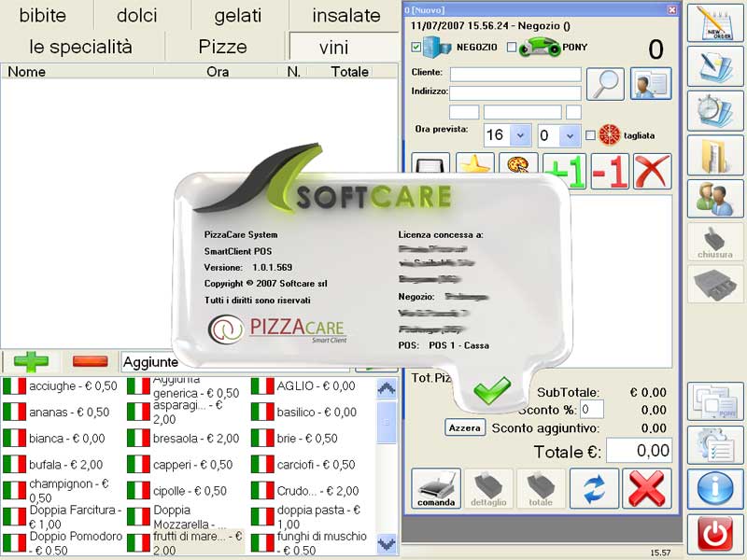Open the copy windows icon in sidebar

715,401
